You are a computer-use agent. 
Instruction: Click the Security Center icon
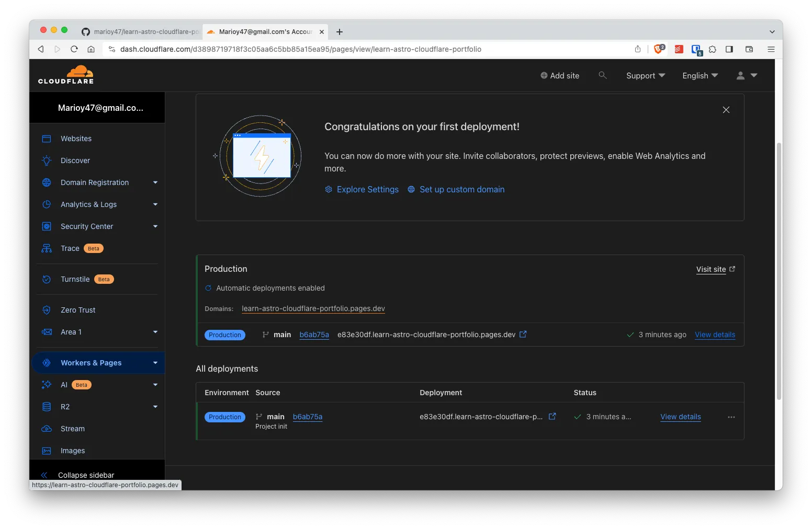pos(47,226)
